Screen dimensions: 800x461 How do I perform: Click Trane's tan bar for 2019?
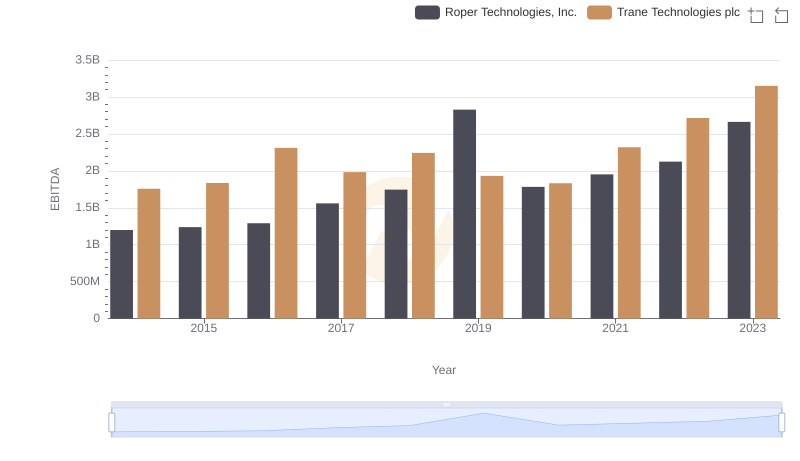tap(492, 247)
